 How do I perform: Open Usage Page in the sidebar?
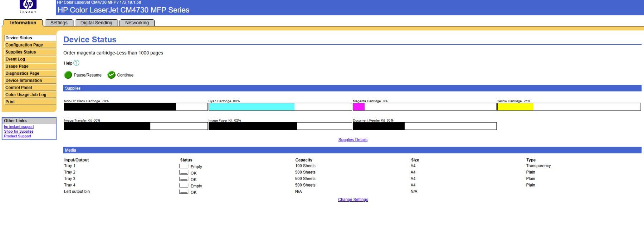tap(30, 67)
